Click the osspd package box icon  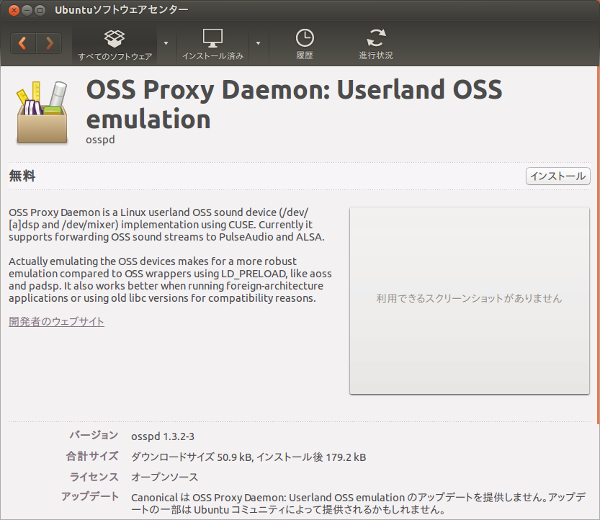[x=42, y=112]
